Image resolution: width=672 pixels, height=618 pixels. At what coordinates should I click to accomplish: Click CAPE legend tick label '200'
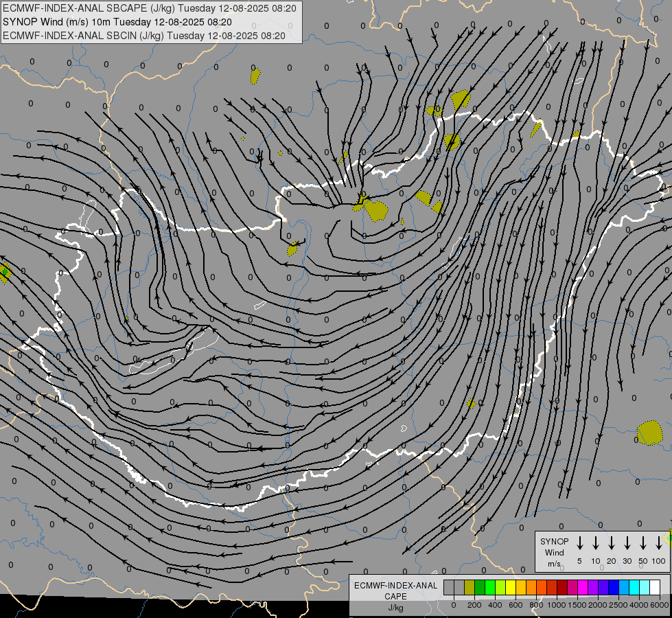point(474,605)
